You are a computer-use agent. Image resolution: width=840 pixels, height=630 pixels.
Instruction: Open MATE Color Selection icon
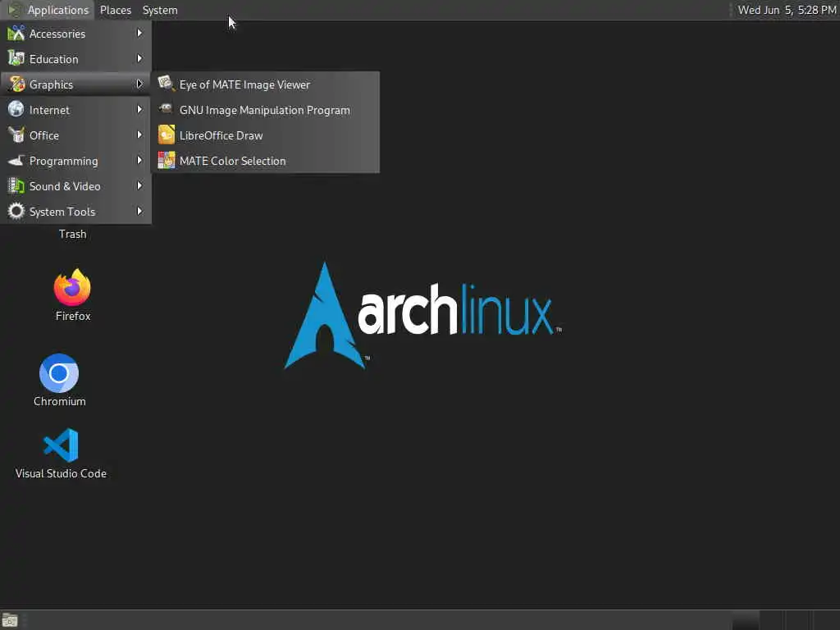pyautogui.click(x=166, y=160)
